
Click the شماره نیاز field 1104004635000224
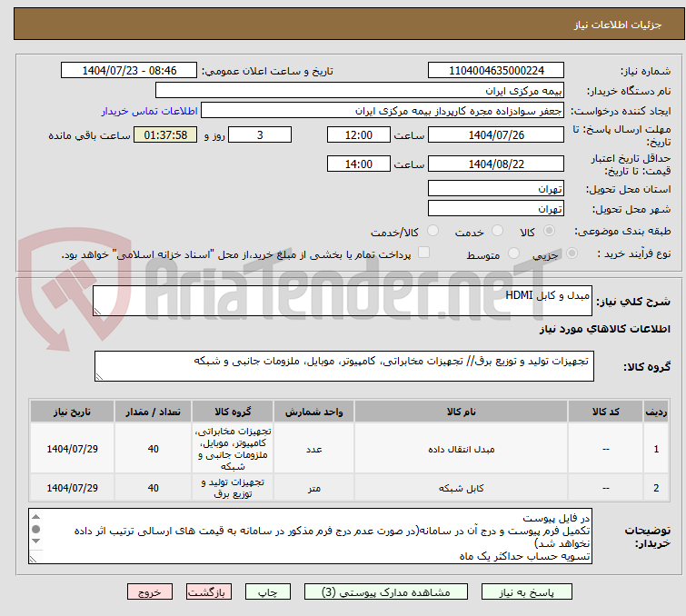click(496, 71)
